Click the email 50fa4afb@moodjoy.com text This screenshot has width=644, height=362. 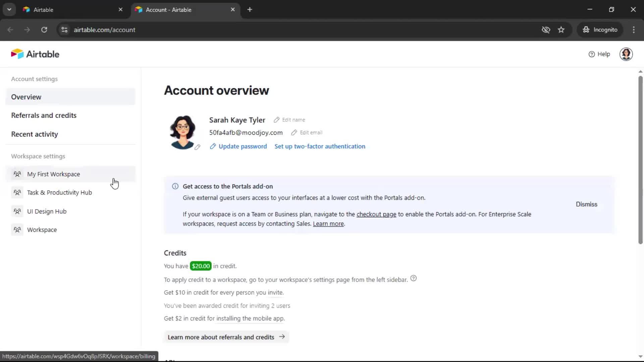(x=246, y=132)
